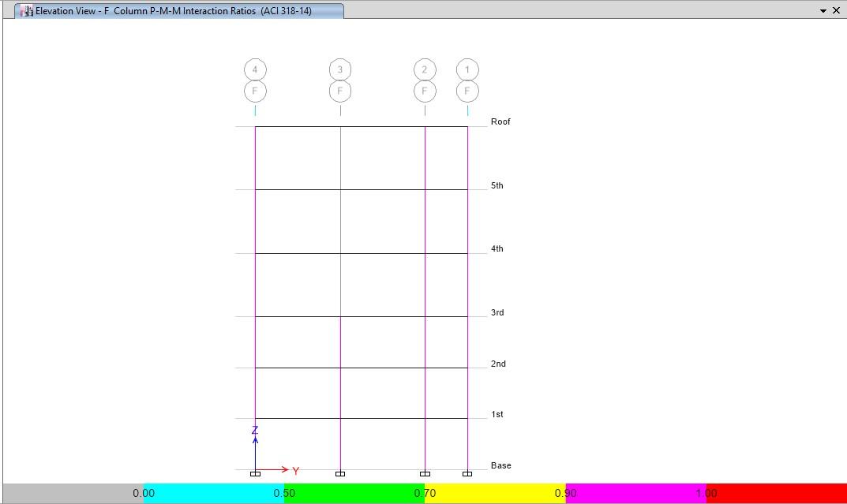Click the green legend segment

click(x=354, y=494)
